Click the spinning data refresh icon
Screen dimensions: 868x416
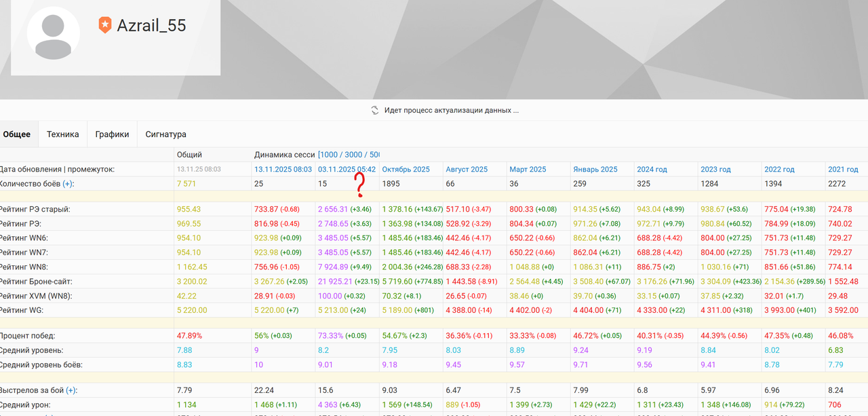(x=375, y=110)
